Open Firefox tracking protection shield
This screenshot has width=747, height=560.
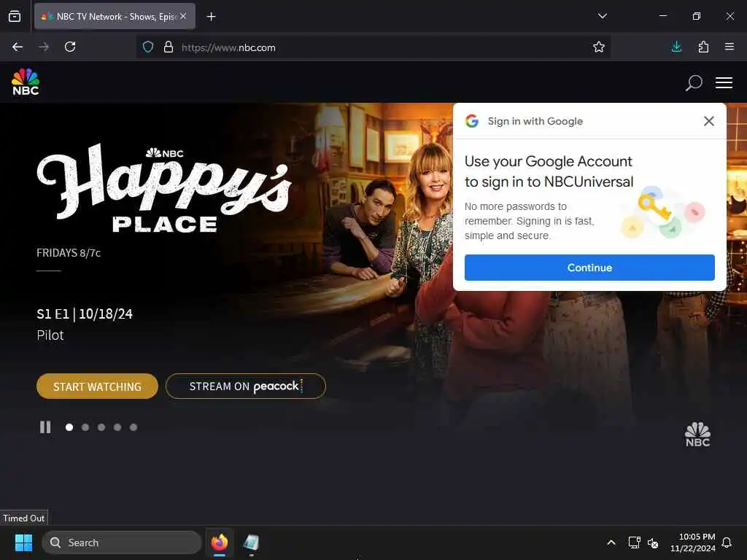point(148,47)
